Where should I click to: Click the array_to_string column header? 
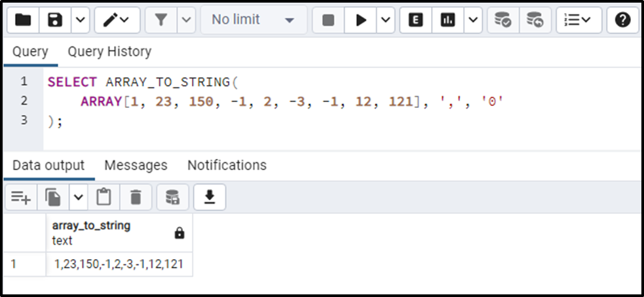click(119, 233)
